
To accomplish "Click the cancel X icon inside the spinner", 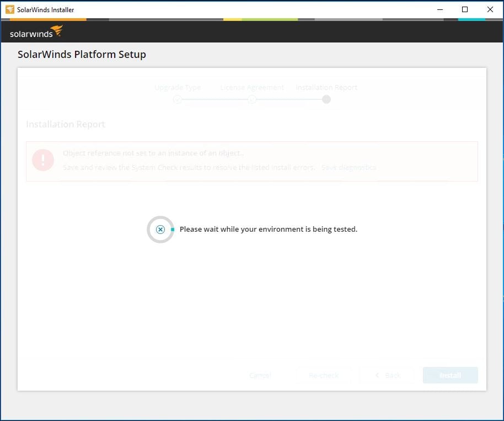I will (x=160, y=230).
